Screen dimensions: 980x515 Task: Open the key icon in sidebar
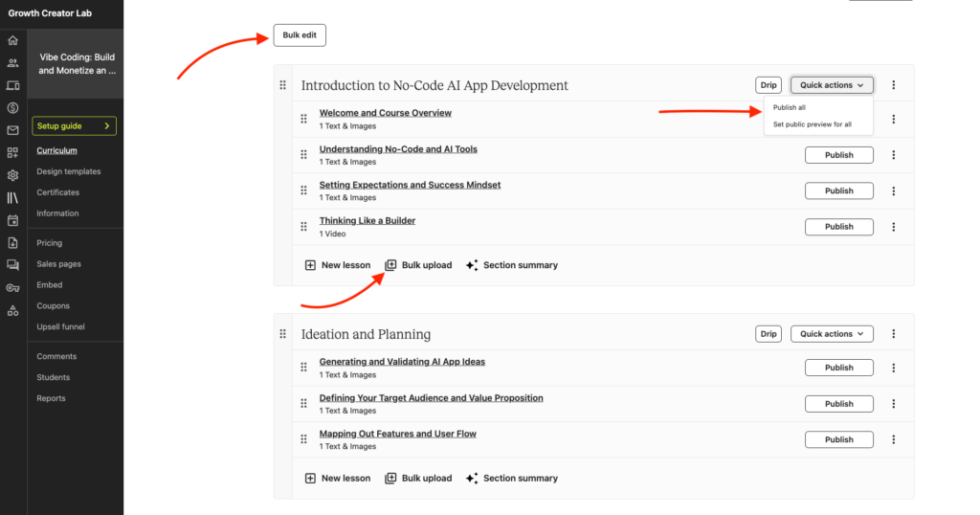click(12, 288)
